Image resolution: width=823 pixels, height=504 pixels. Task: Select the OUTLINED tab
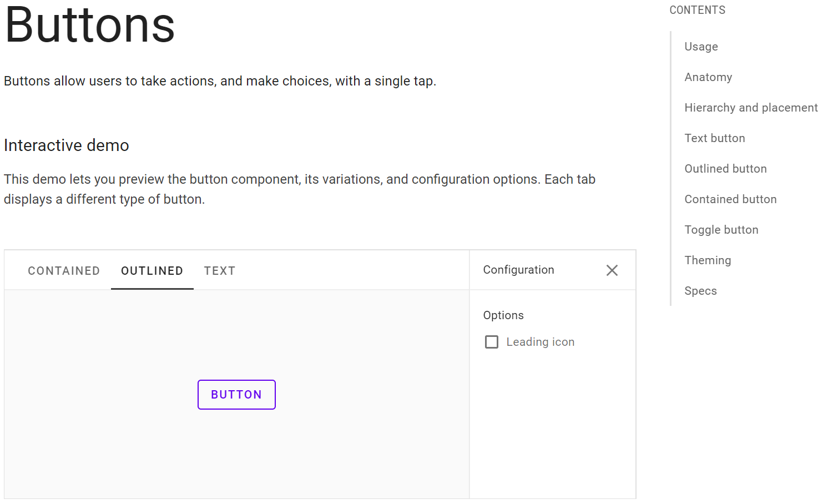coord(152,271)
